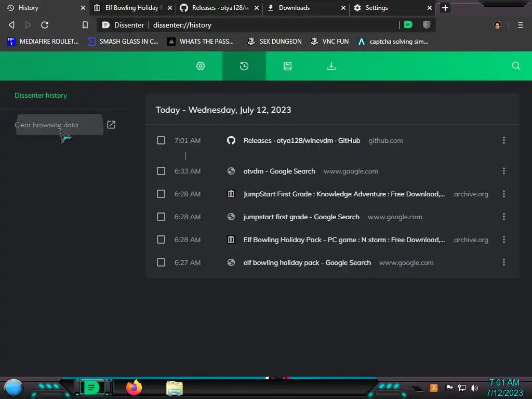Open the VNC FUN bookmark
This screenshot has width=532, height=399.
[x=329, y=42]
